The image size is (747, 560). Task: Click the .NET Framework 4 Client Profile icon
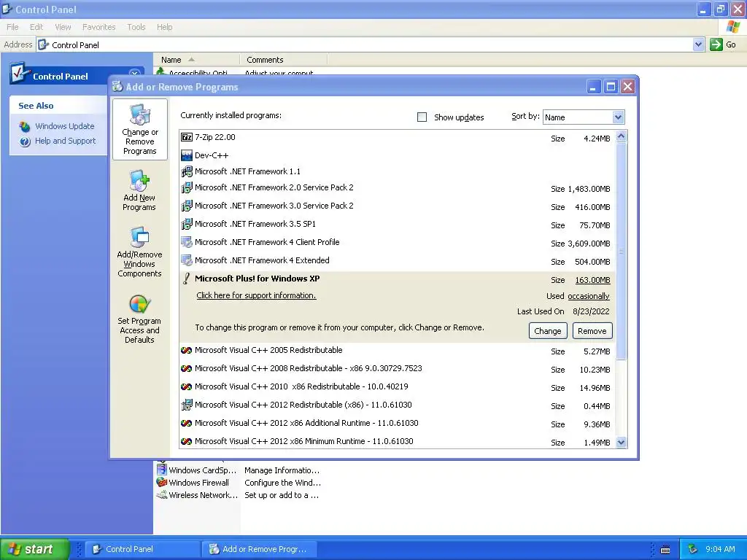coord(186,242)
